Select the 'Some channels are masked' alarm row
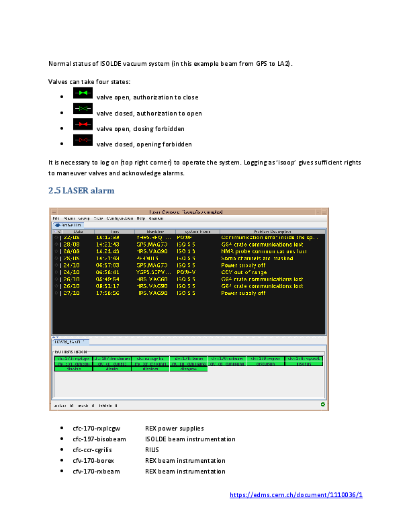Viewport: 411px width, 532px height. point(189,258)
